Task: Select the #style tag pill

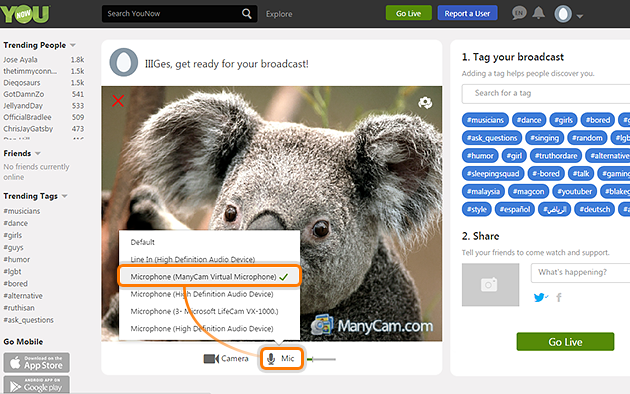Action: click(477, 209)
